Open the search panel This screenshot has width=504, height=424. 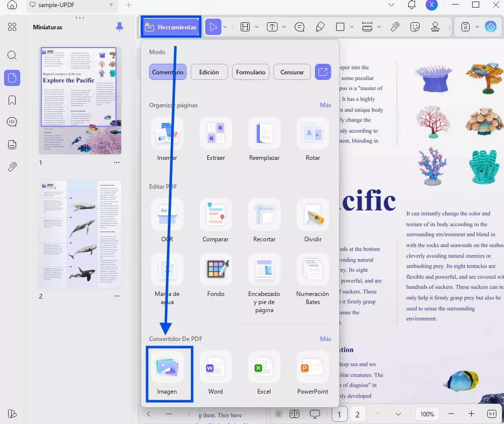(12, 55)
